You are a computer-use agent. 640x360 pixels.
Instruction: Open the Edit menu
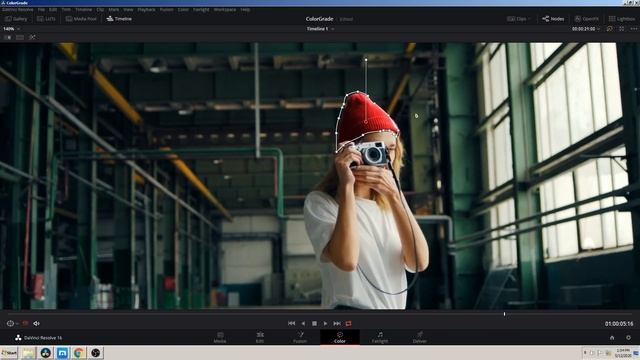pyautogui.click(x=53, y=9)
